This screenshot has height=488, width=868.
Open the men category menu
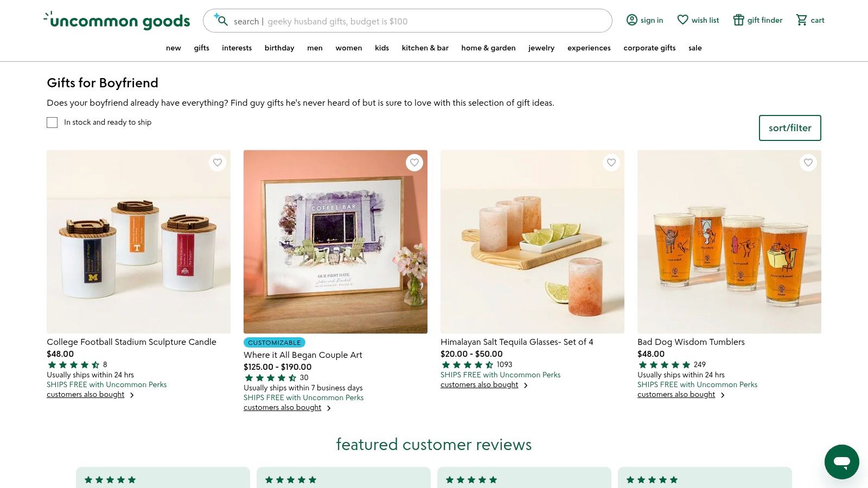tap(315, 48)
